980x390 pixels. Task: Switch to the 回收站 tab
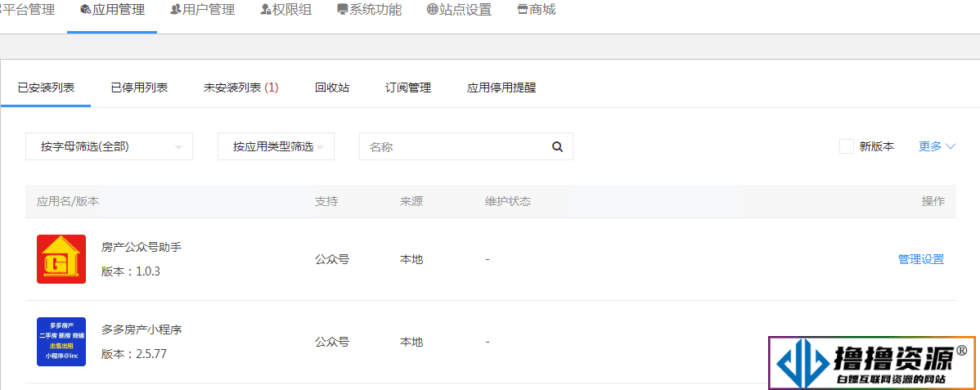tap(332, 88)
